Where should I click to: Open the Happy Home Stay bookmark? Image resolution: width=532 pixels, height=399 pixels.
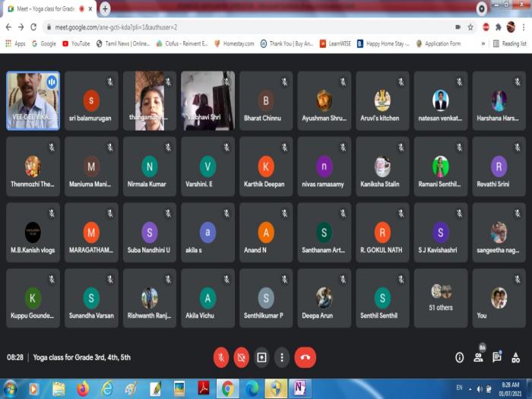383,43
